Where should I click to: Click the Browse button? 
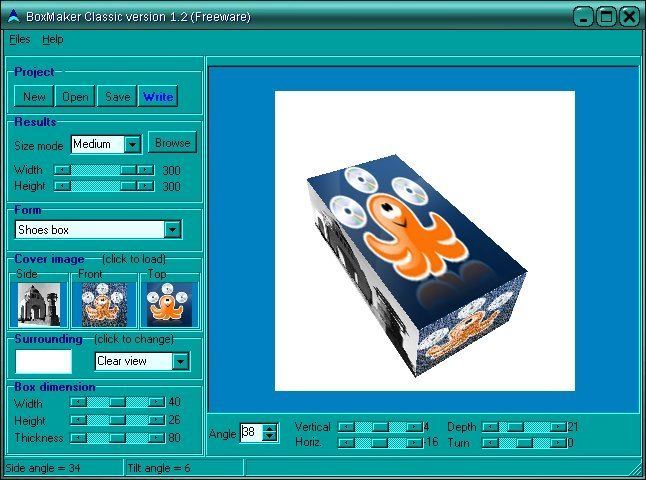coord(173,143)
